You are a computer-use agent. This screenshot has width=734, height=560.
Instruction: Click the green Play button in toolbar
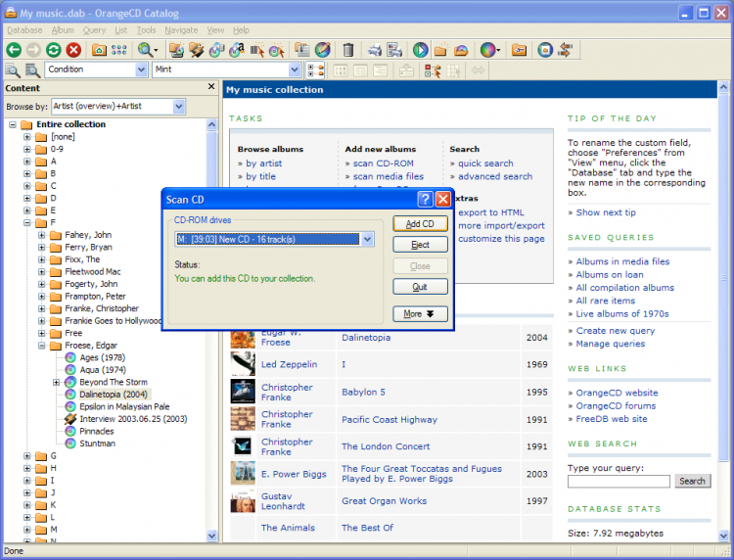tap(420, 50)
